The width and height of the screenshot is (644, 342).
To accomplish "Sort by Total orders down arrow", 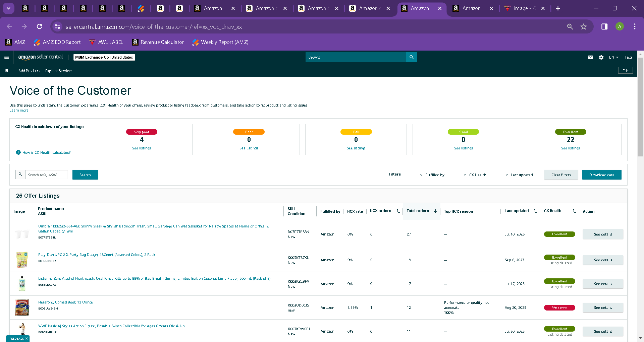I will pos(435,211).
